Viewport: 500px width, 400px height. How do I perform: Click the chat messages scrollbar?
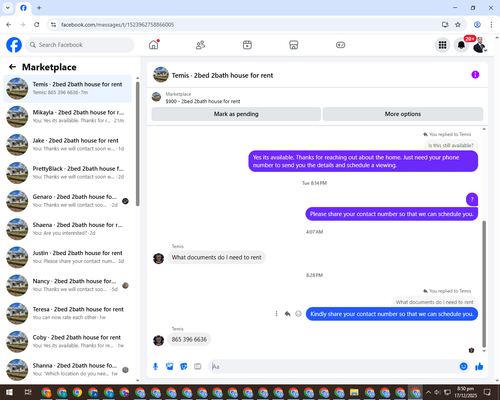pos(484,283)
